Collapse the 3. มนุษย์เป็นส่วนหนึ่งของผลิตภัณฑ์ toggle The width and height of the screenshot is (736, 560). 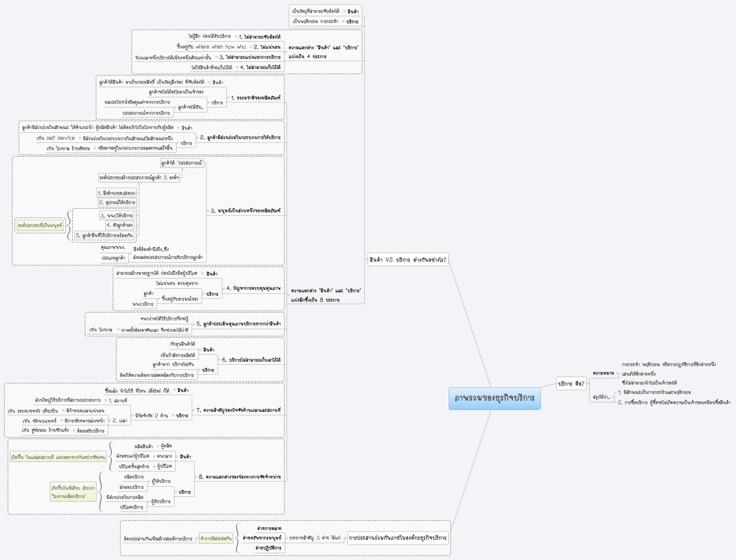pyautogui.click(x=208, y=211)
